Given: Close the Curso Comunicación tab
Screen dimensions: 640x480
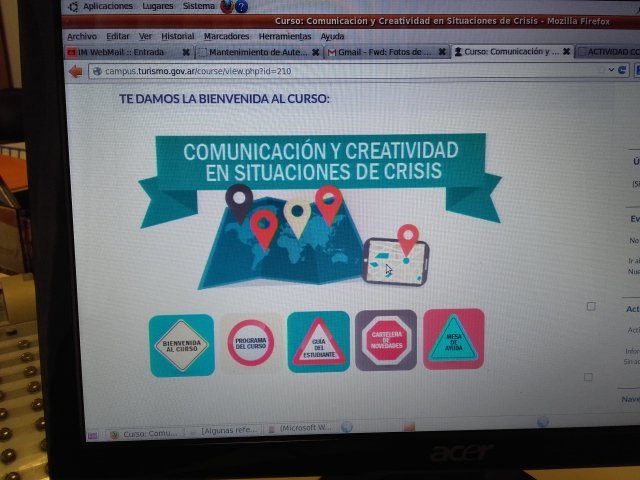Looking at the screenshot, I should tap(567, 51).
